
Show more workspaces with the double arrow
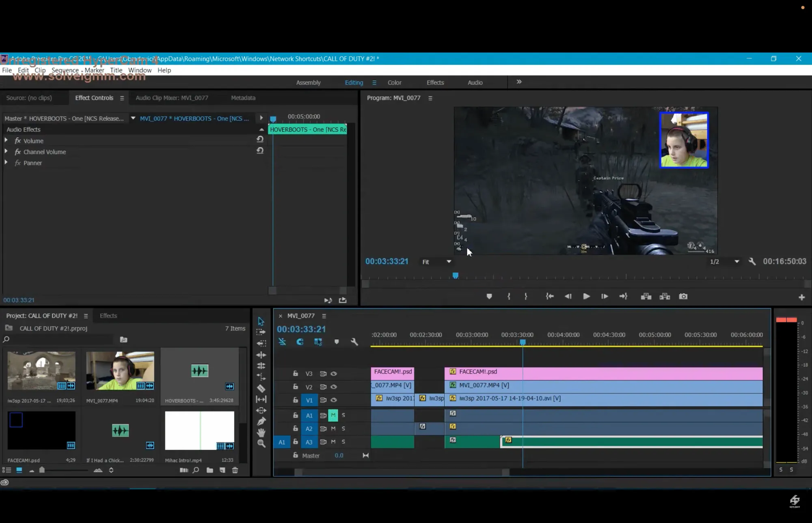pos(519,82)
